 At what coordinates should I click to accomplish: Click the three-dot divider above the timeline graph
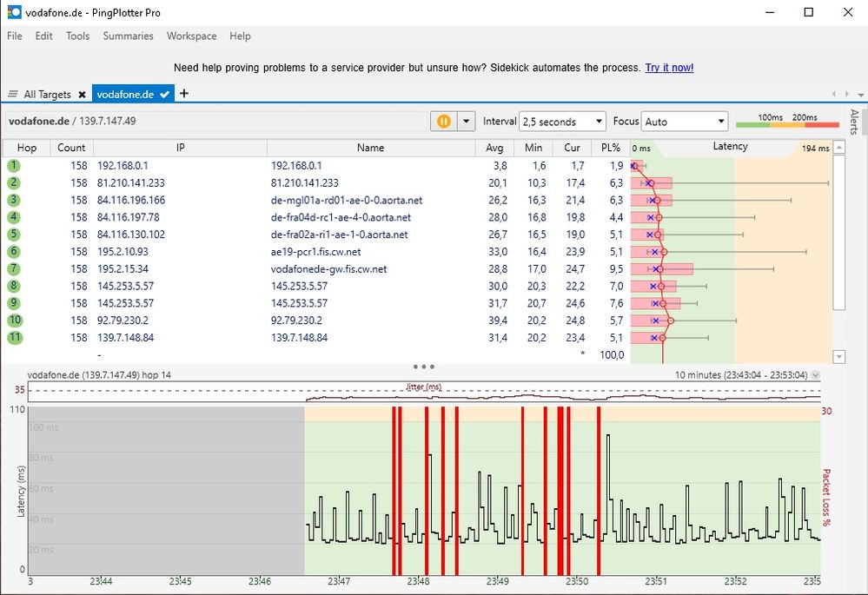point(424,367)
